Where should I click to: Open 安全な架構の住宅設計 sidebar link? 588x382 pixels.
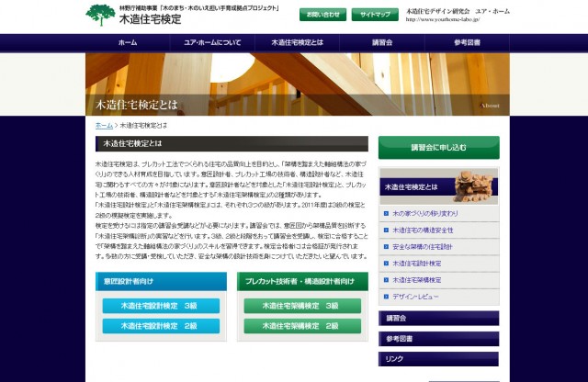click(426, 247)
